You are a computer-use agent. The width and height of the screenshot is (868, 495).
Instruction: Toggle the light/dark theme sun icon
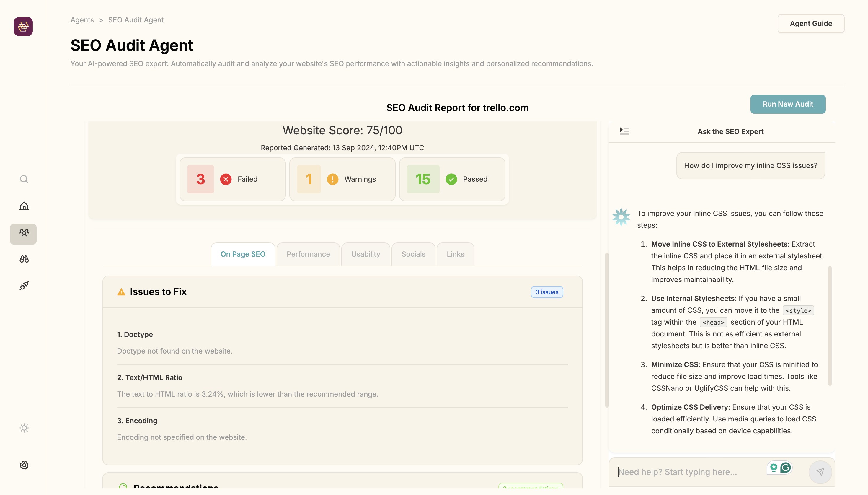coord(24,428)
